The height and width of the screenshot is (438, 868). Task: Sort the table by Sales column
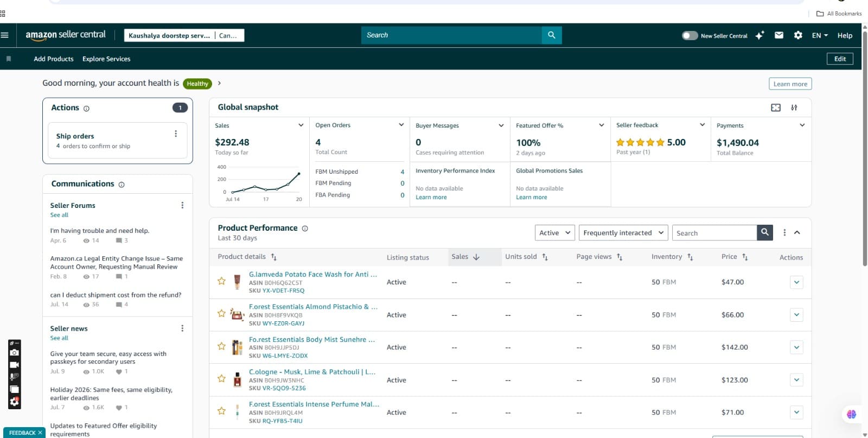click(x=465, y=257)
